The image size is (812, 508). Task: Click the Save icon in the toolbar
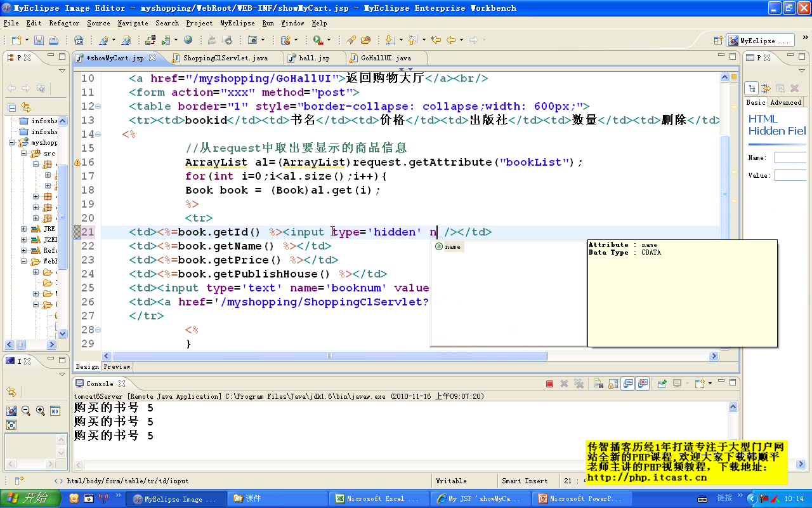click(x=39, y=40)
